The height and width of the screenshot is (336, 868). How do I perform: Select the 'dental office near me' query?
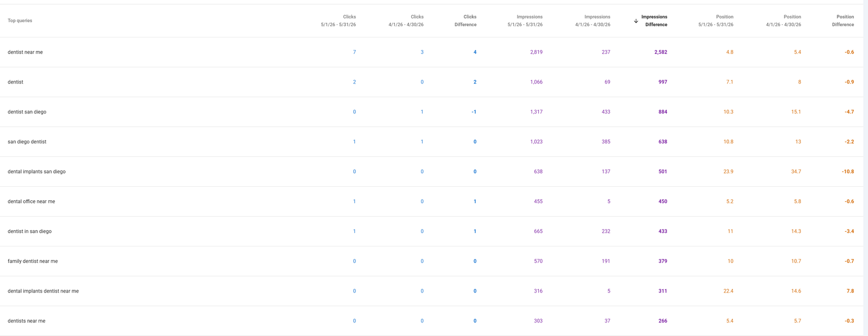click(x=31, y=201)
